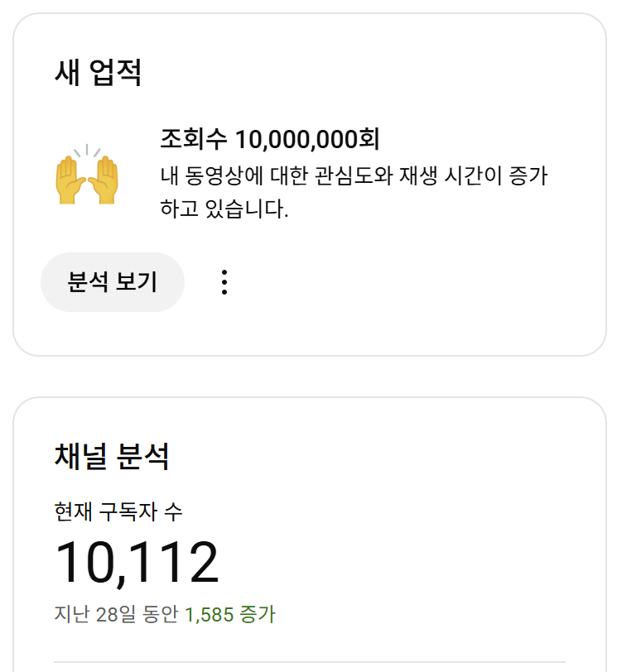Click the left hand of the emoji
This screenshot has width=617, height=672.
[x=70, y=180]
